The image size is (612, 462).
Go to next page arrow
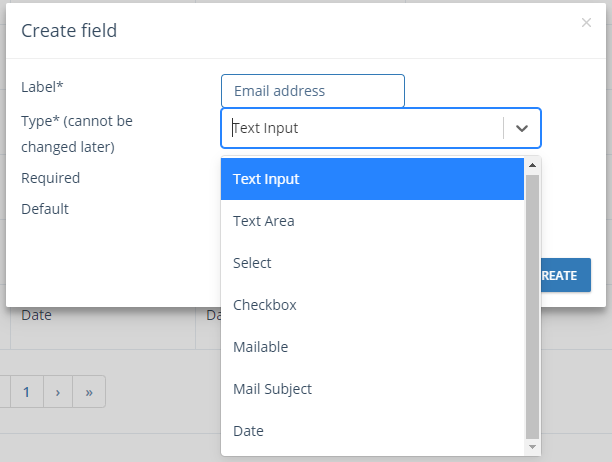[x=58, y=392]
